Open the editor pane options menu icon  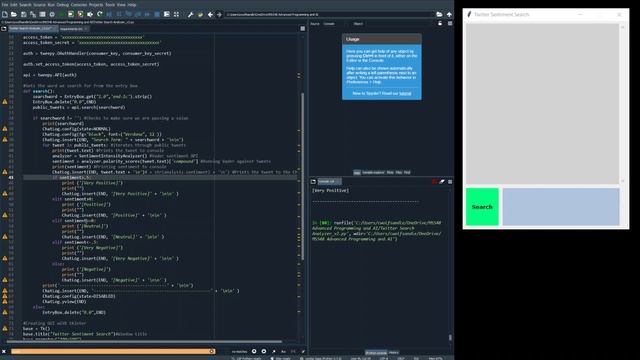pos(302,29)
